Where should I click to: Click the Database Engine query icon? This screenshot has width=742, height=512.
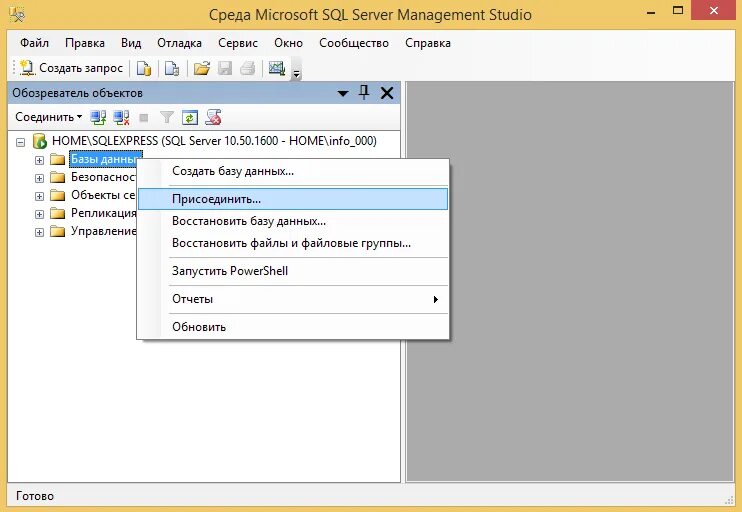click(144, 68)
